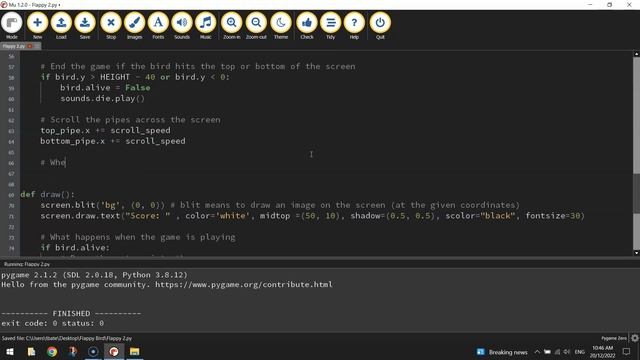This screenshot has height=360, width=640.
Task: Open Google Chrome from taskbar
Action: (x=52, y=351)
